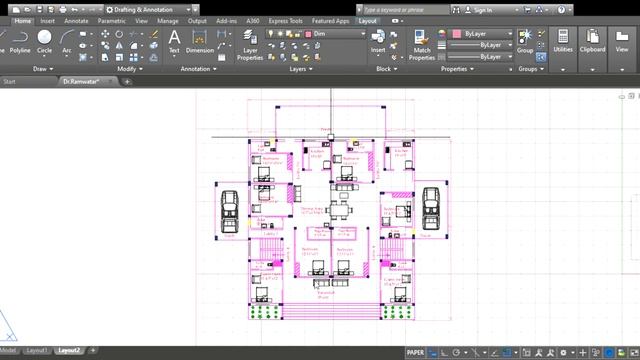Click the object color pink swatch

click(457, 34)
